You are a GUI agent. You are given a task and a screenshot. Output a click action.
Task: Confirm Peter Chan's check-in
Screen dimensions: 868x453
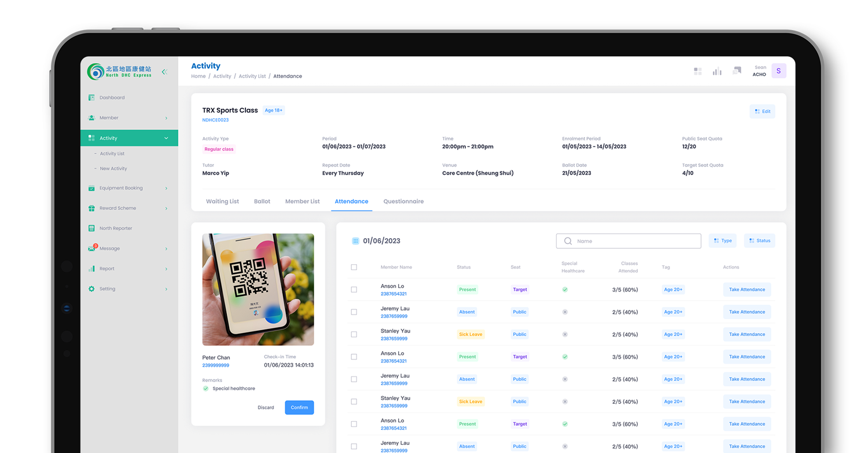point(299,407)
